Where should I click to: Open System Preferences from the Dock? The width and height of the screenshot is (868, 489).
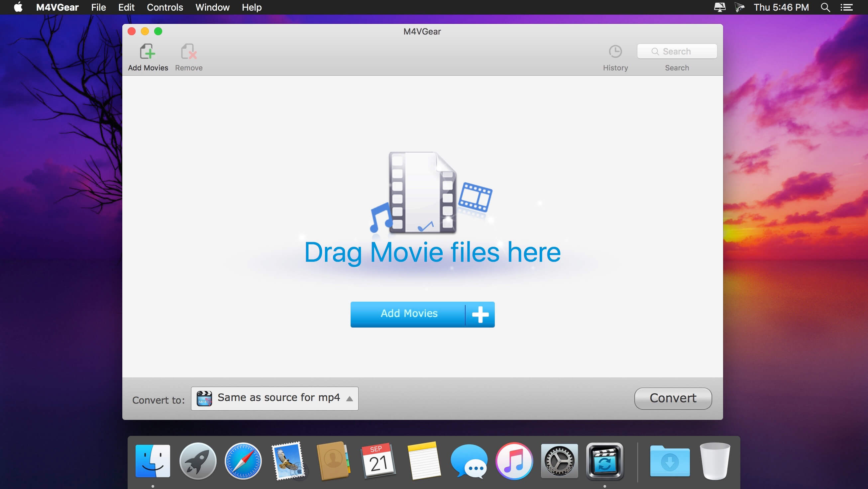tap(559, 461)
